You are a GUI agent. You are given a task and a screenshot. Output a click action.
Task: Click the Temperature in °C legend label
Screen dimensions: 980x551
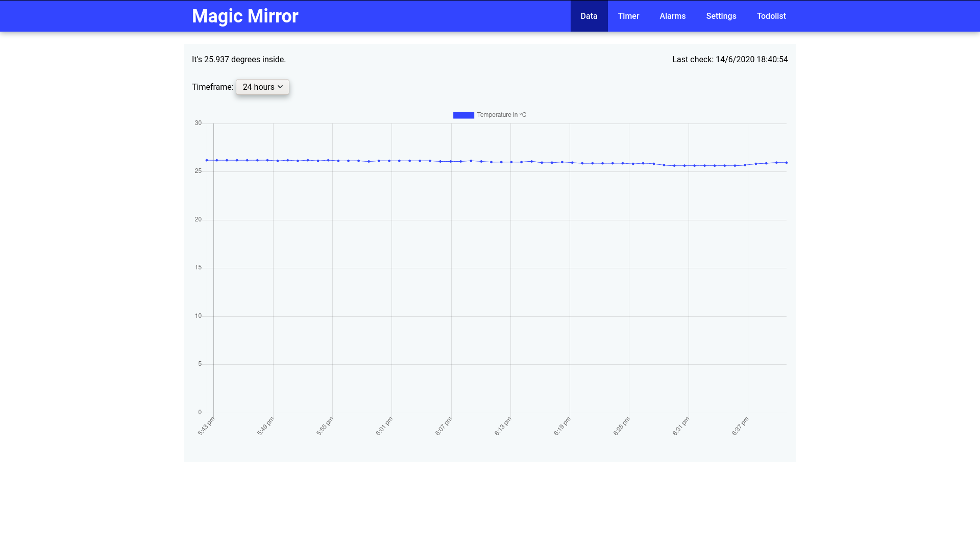502,115
